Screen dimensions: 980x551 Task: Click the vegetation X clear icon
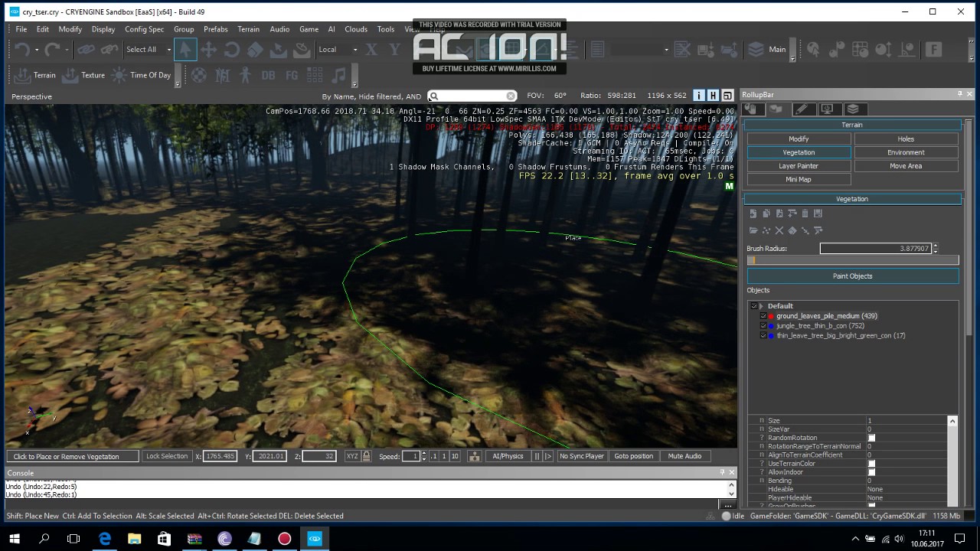pyautogui.click(x=779, y=230)
